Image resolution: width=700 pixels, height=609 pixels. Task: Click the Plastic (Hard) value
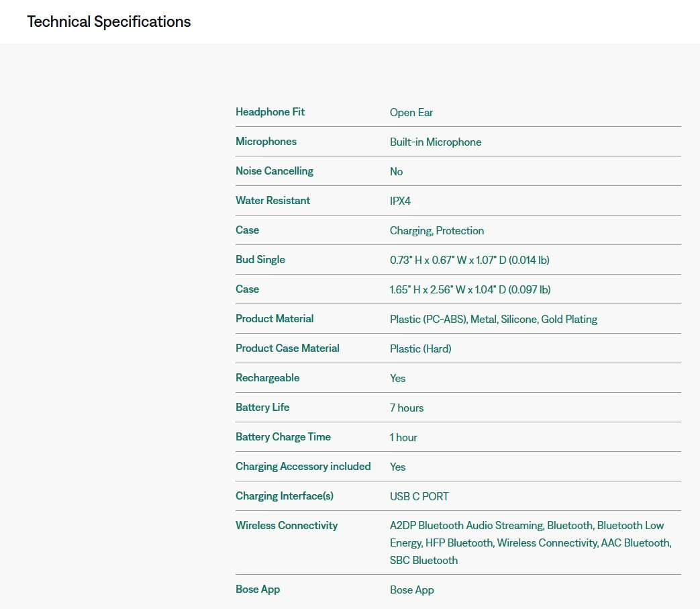421,348
